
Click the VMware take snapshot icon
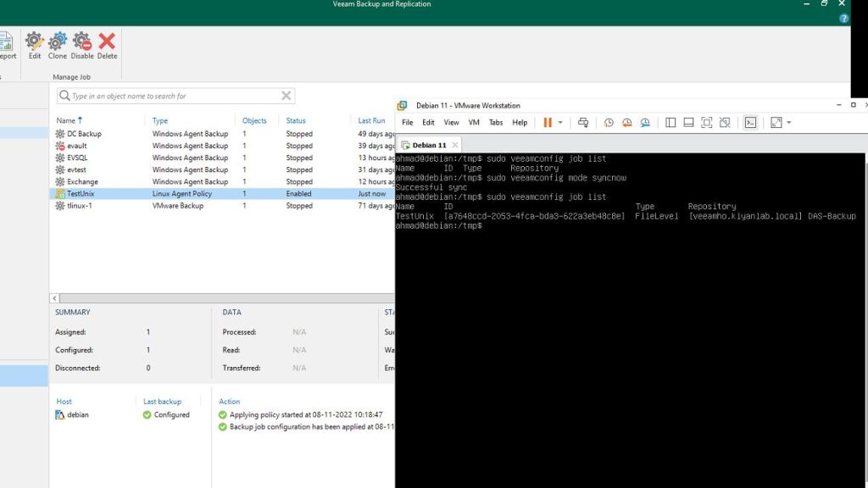[x=609, y=123]
